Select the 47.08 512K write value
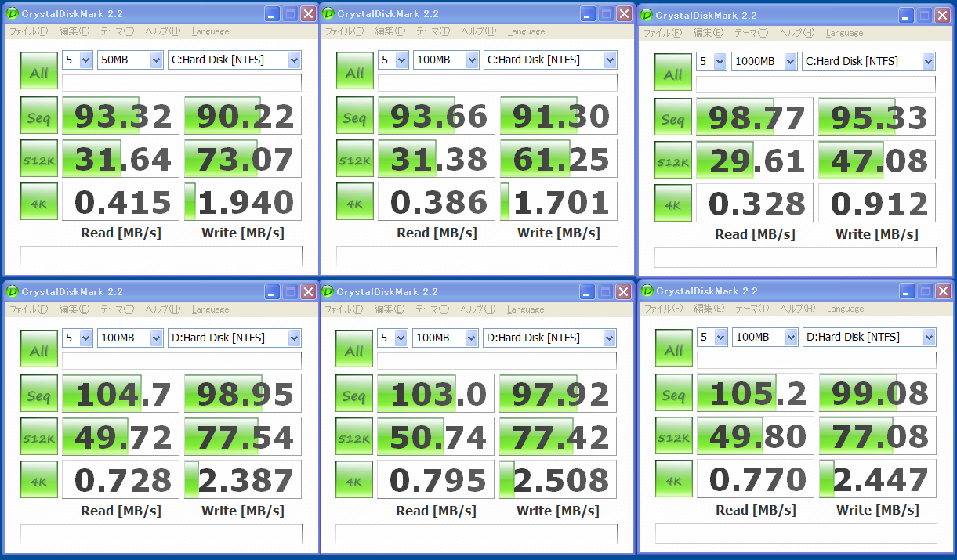The width and height of the screenshot is (957, 560). click(877, 161)
